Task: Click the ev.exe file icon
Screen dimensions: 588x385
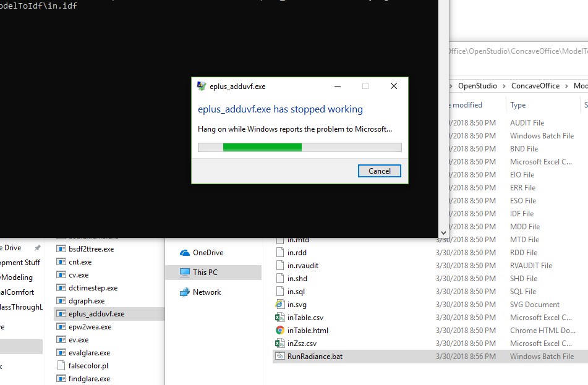Action: (x=61, y=340)
